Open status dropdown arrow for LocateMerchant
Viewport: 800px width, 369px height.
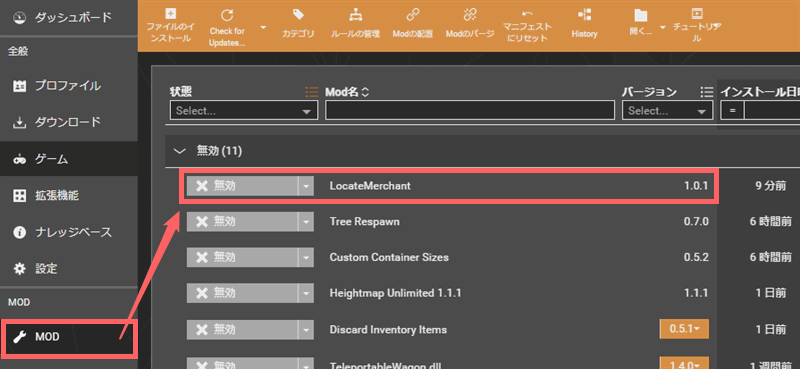(x=306, y=186)
